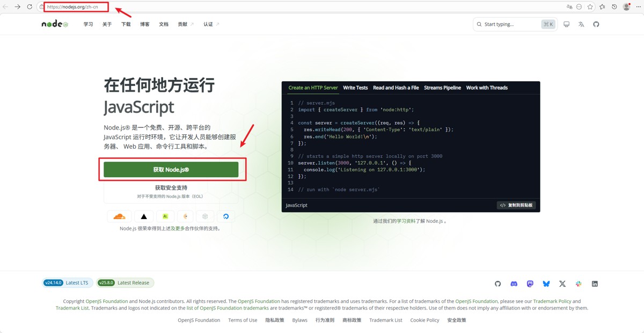Open the 行为准则 footer link
The height and width of the screenshot is (333, 644).
325,320
